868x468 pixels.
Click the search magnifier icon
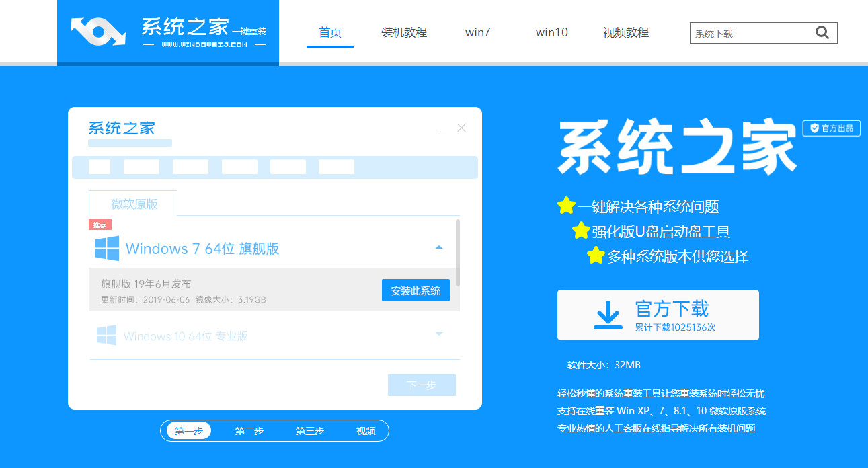(x=822, y=32)
